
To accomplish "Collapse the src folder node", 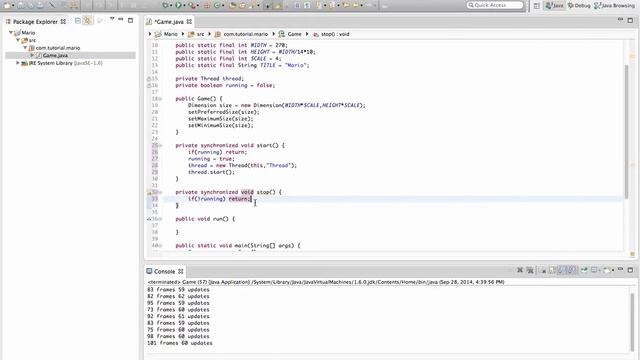I will point(18,40).
